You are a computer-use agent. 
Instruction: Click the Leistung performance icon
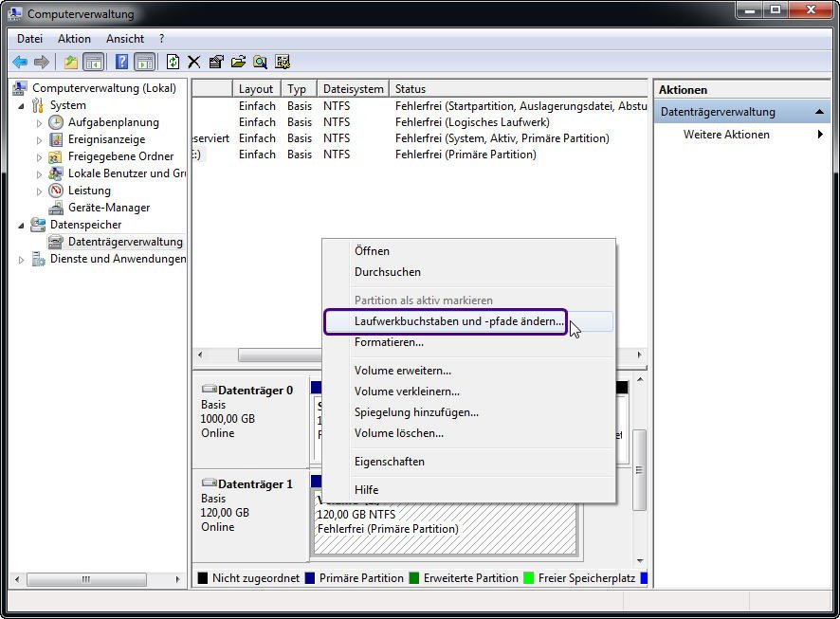[x=56, y=191]
